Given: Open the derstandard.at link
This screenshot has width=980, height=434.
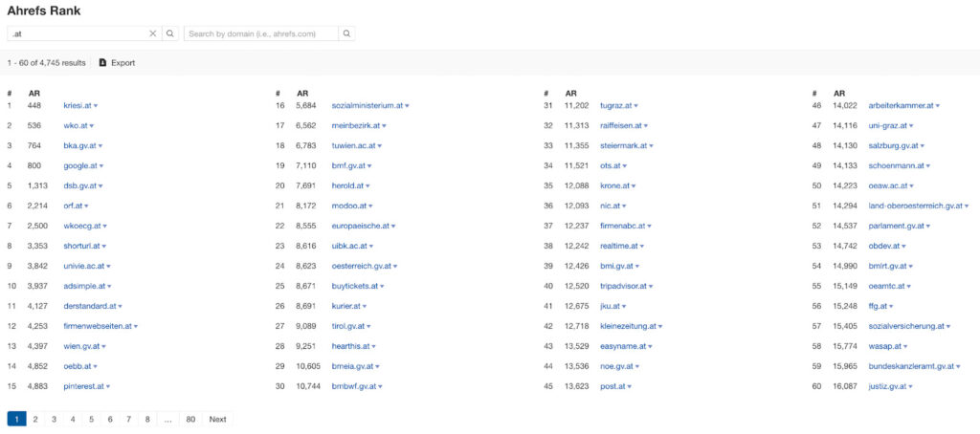Looking at the screenshot, I should tap(90, 307).
